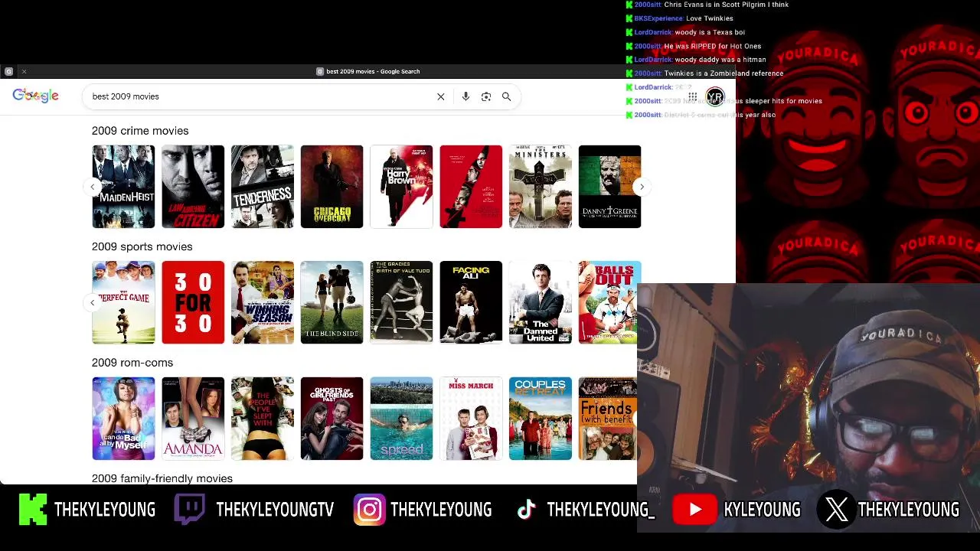Open The Damned United poster

click(x=541, y=302)
